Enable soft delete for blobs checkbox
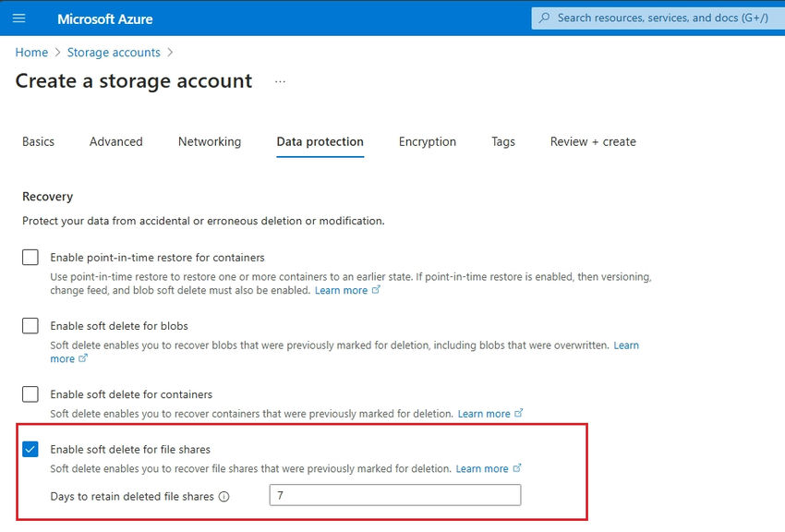785x532 pixels. (30, 326)
